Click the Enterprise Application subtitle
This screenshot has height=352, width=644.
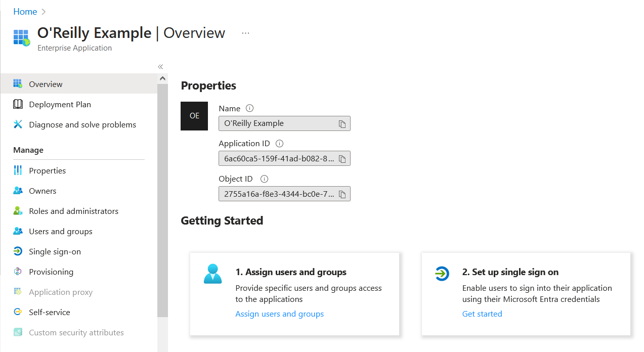74,48
